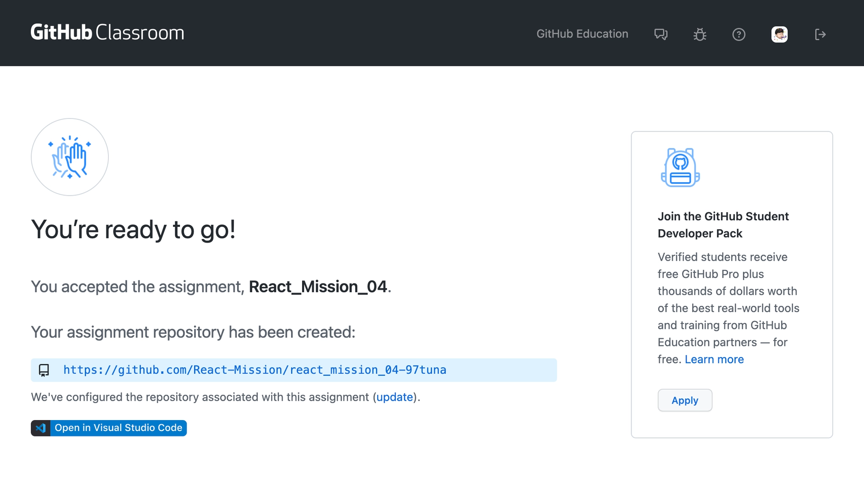
Task: Click the GitHub Classroom logo
Action: coord(107,33)
